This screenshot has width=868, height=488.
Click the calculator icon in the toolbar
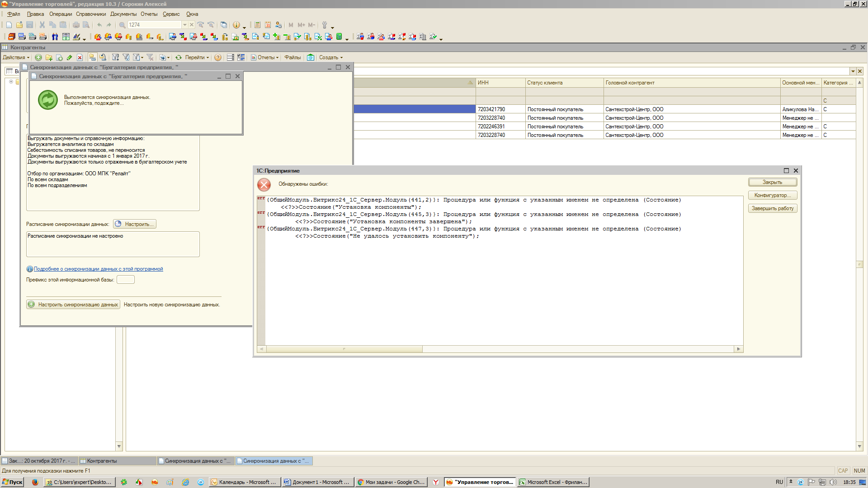[x=257, y=25]
